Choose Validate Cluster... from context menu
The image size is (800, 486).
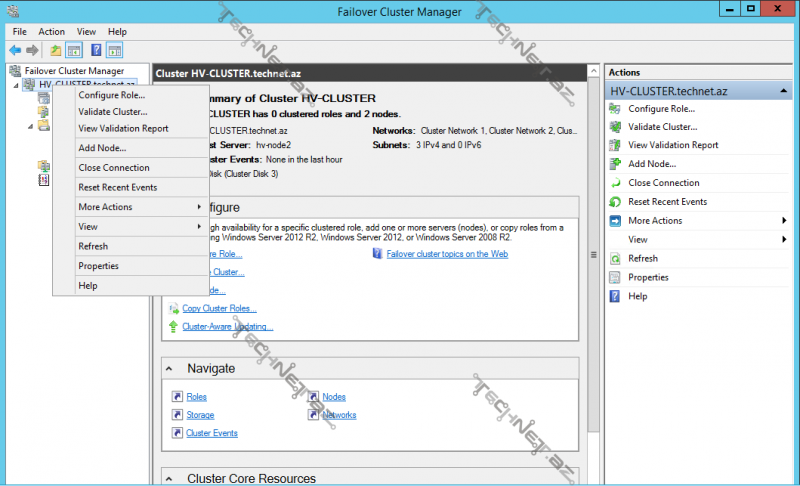(x=112, y=112)
